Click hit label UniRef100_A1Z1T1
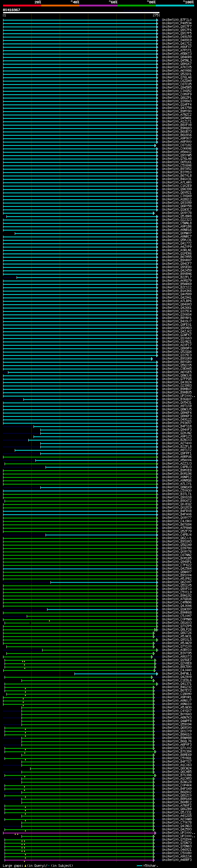 [176, 122]
